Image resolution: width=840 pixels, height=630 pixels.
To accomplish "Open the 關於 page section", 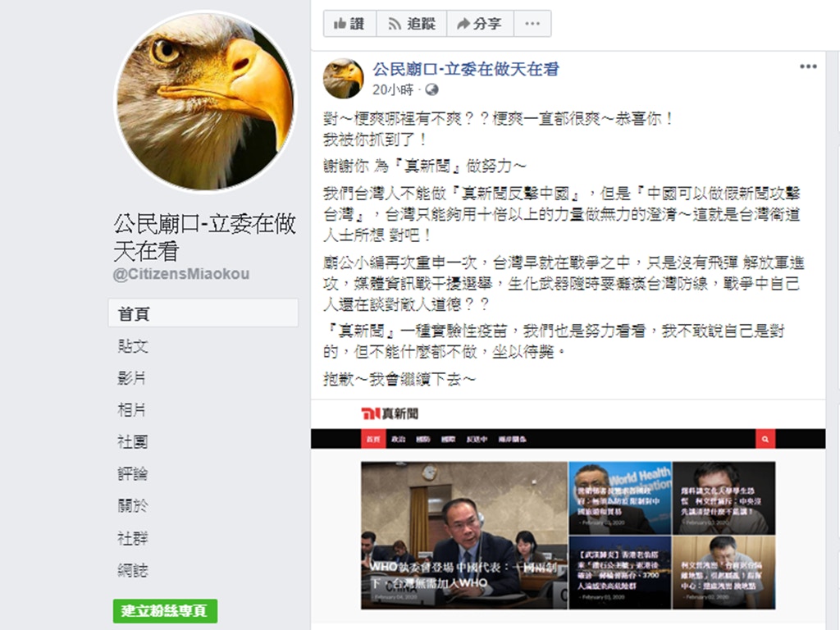I will point(132,505).
